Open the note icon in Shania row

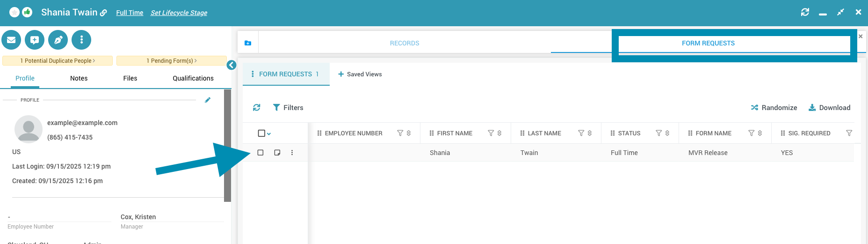[x=277, y=153]
